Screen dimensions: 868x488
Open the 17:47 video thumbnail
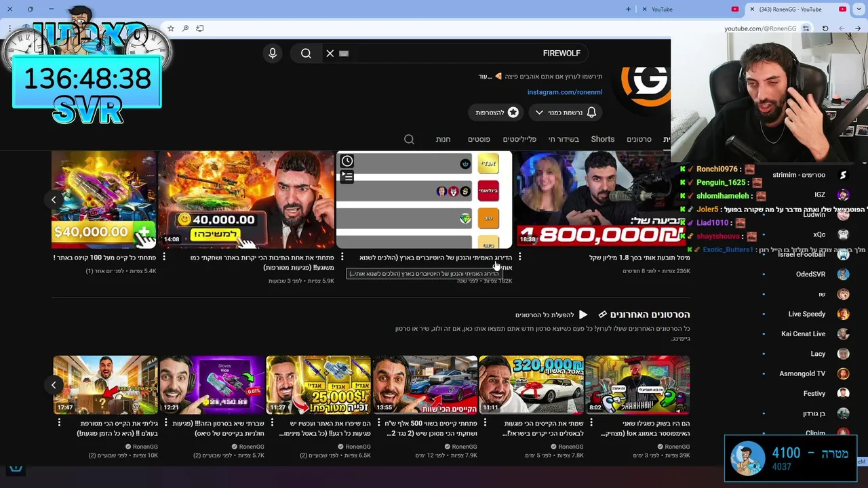pos(105,385)
